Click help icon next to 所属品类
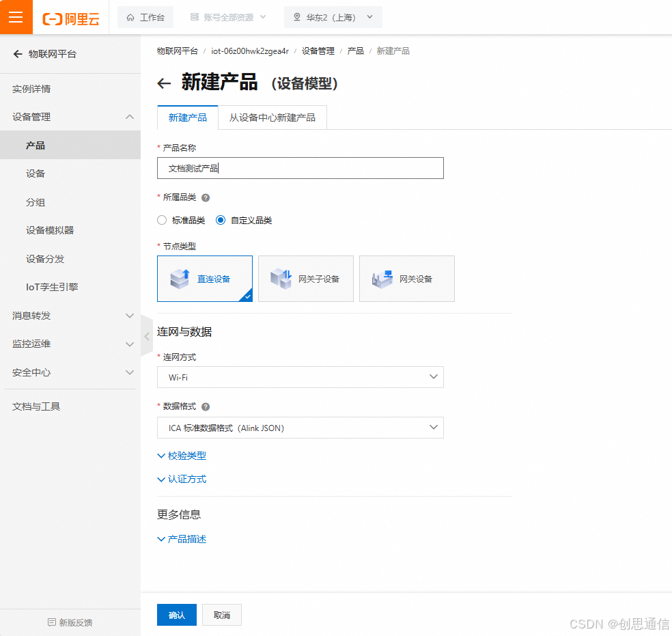 tap(206, 197)
